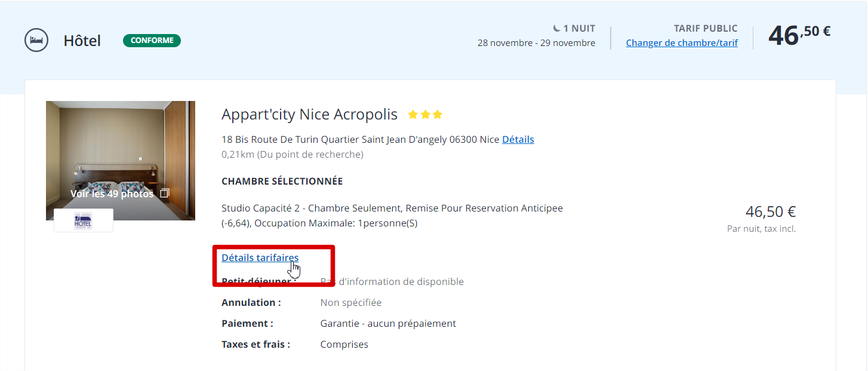Open the Détails link after the address

[x=518, y=139]
